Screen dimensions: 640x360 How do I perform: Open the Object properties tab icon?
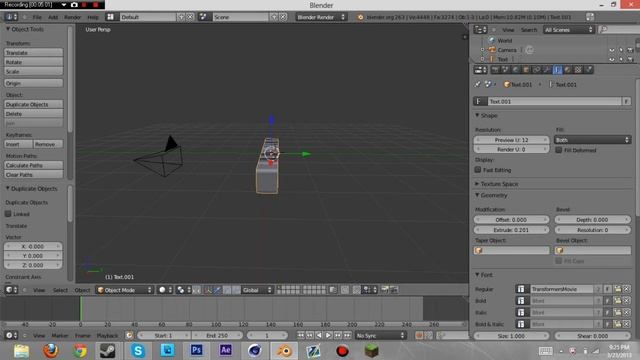[526, 70]
